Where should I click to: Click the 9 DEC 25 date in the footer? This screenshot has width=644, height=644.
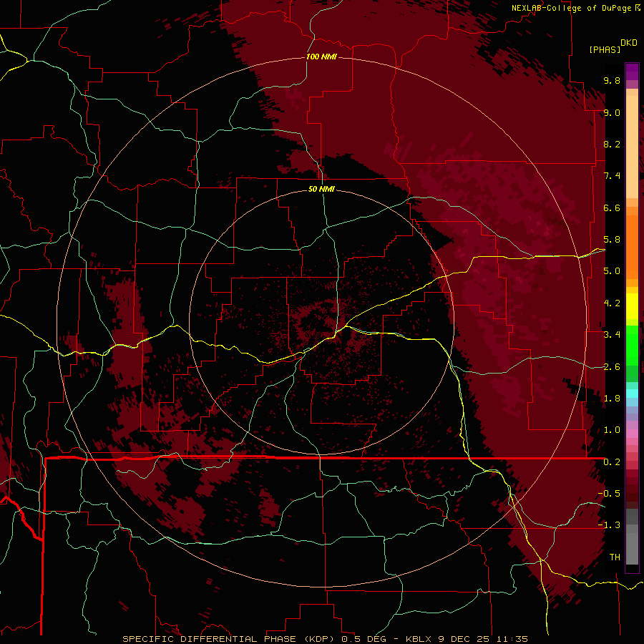point(463,639)
